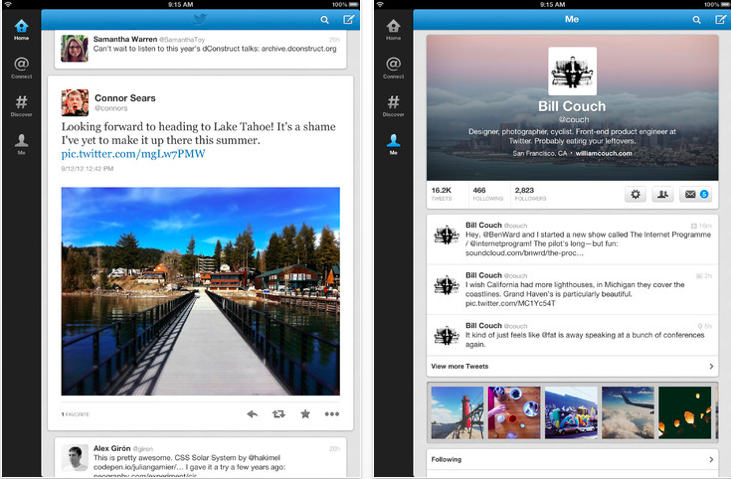The width and height of the screenshot is (731, 479).
Task: Select highlighted Me icon in right screen sidebar
Action: click(x=393, y=144)
